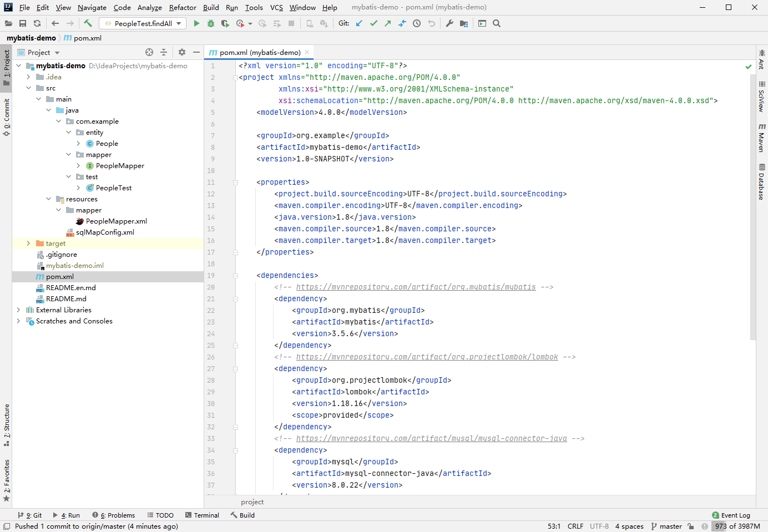Close the pom.xml editor tab
Viewport: 768px width, 532px height.
[307, 52]
